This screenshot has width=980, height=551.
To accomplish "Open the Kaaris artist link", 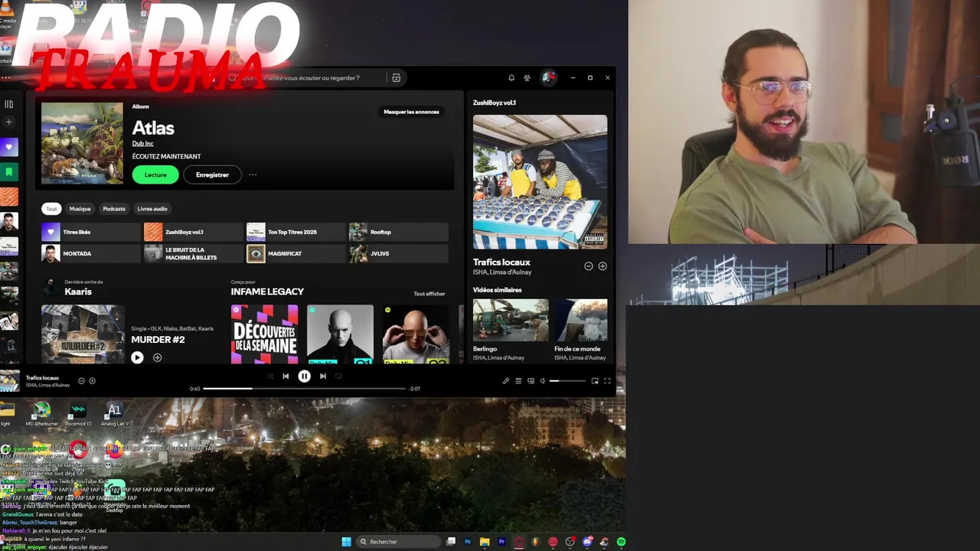I will [78, 292].
